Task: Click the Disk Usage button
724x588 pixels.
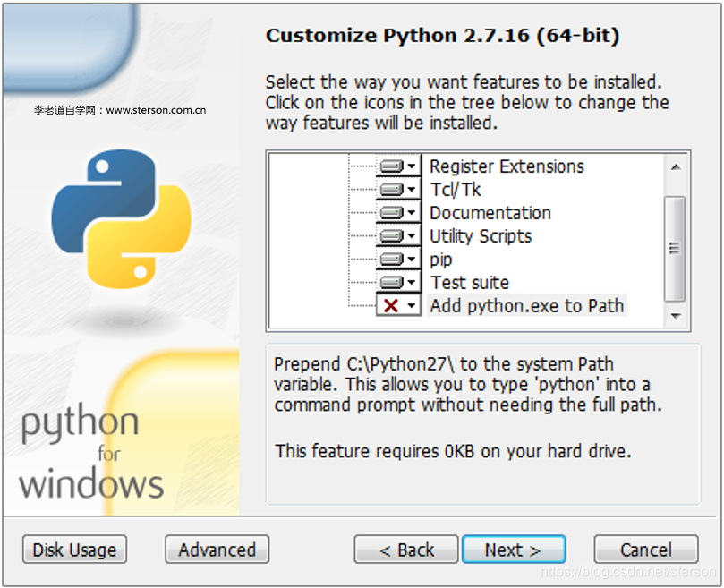Action: 74,550
